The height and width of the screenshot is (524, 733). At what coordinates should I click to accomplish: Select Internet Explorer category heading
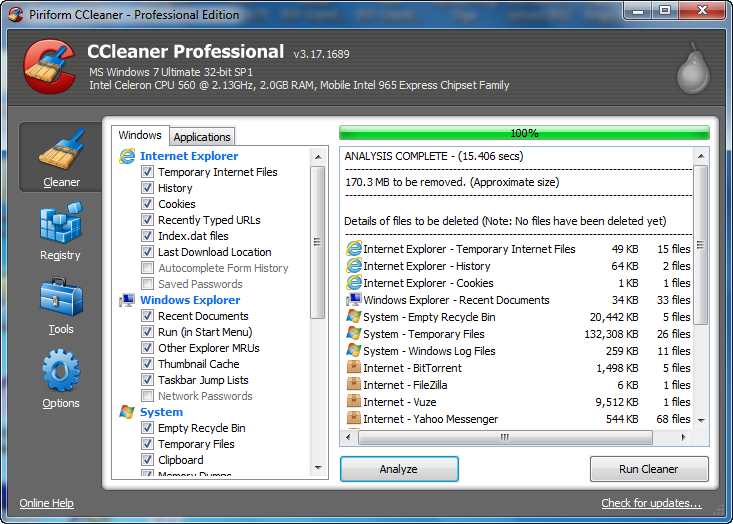tap(189, 156)
